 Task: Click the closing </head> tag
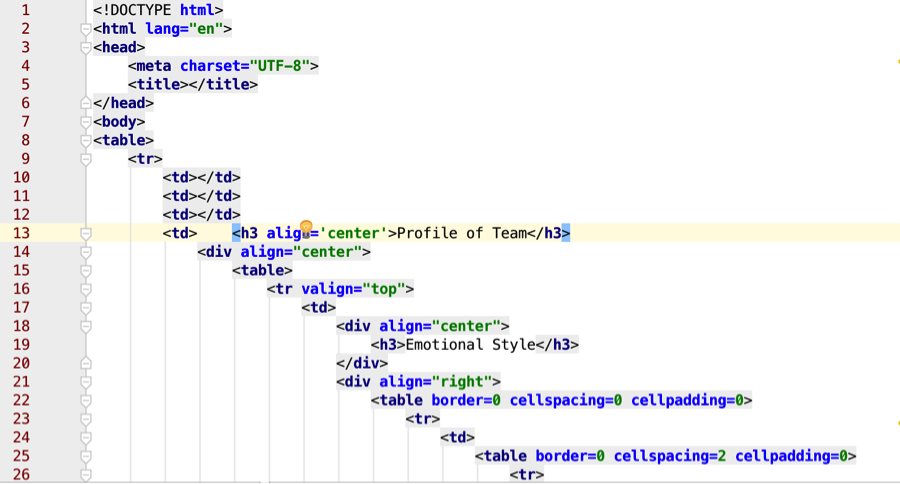pos(123,103)
